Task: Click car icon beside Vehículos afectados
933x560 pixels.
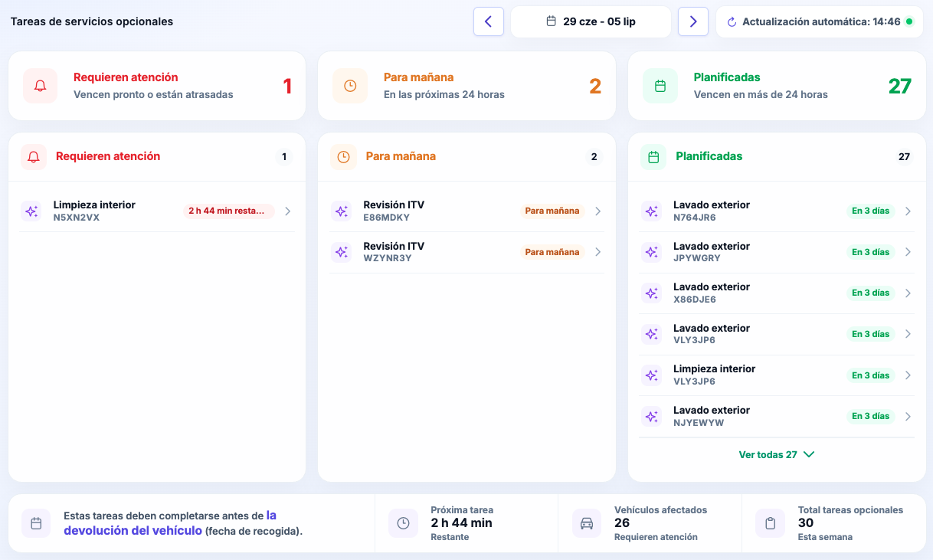Action: [587, 523]
